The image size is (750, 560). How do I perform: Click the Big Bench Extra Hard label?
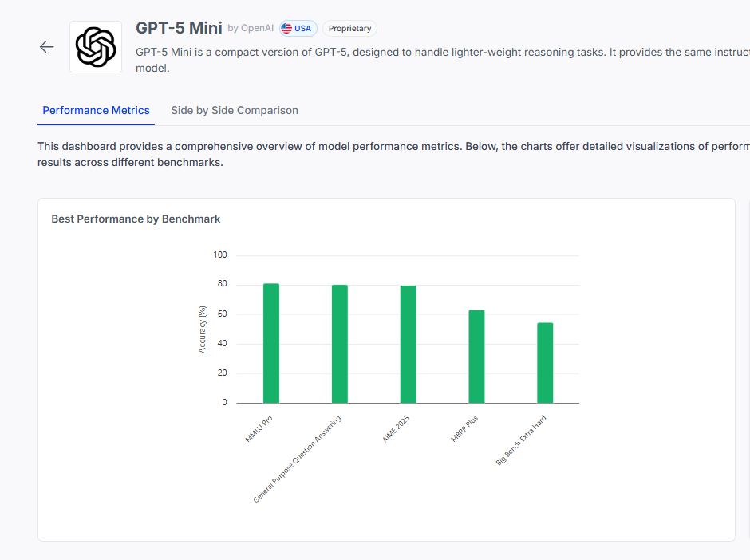click(x=521, y=440)
